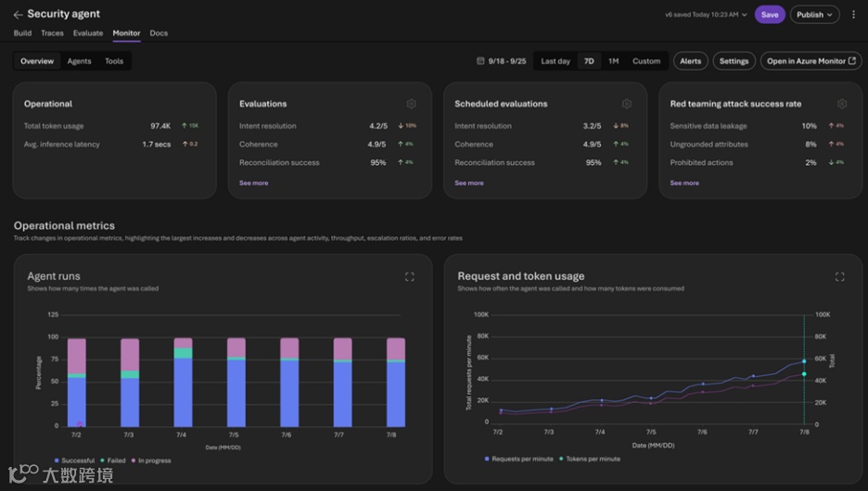Open the Publish dropdown
The height and width of the screenshot is (491, 868).
coord(814,15)
